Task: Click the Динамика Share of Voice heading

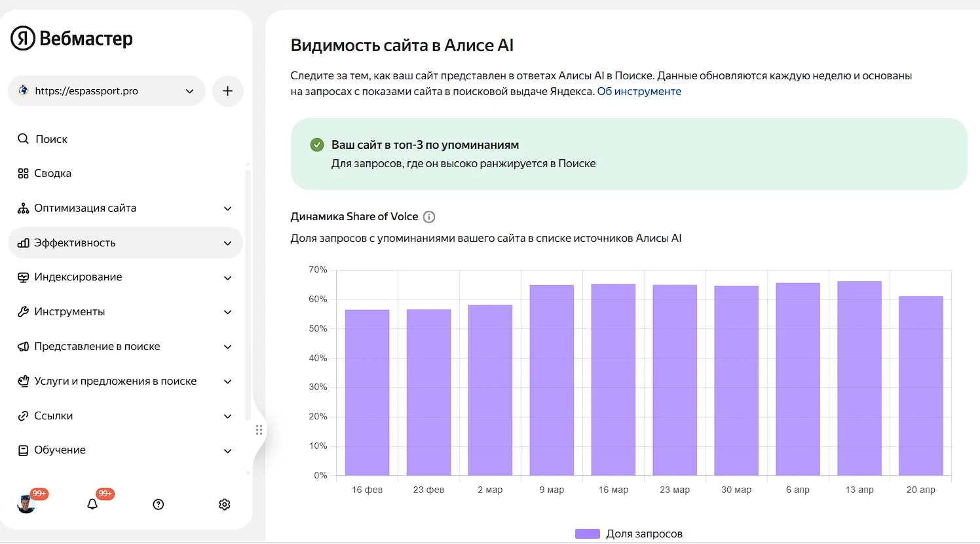Action: [354, 217]
